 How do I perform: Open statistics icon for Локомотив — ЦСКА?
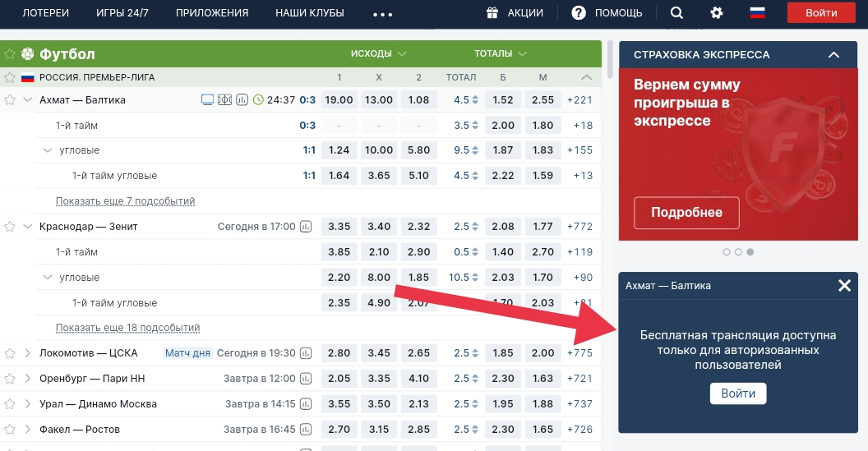coord(307,353)
